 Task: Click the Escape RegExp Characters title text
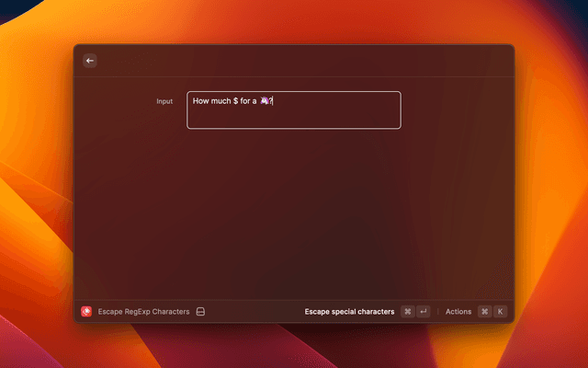143,312
